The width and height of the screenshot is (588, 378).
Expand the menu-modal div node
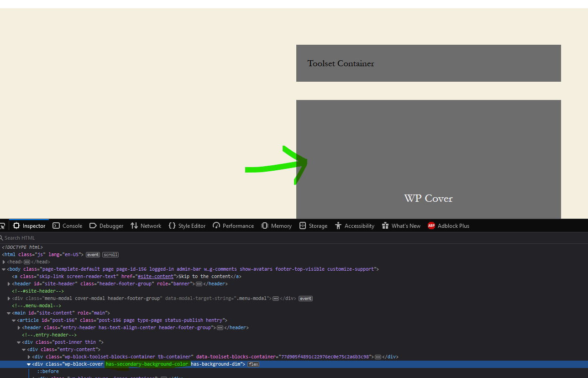9,299
